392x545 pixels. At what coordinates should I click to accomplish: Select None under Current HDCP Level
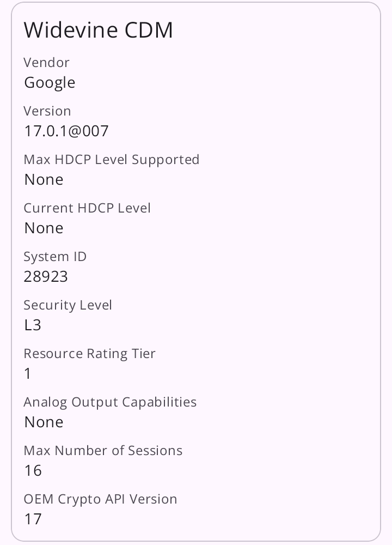(x=44, y=228)
